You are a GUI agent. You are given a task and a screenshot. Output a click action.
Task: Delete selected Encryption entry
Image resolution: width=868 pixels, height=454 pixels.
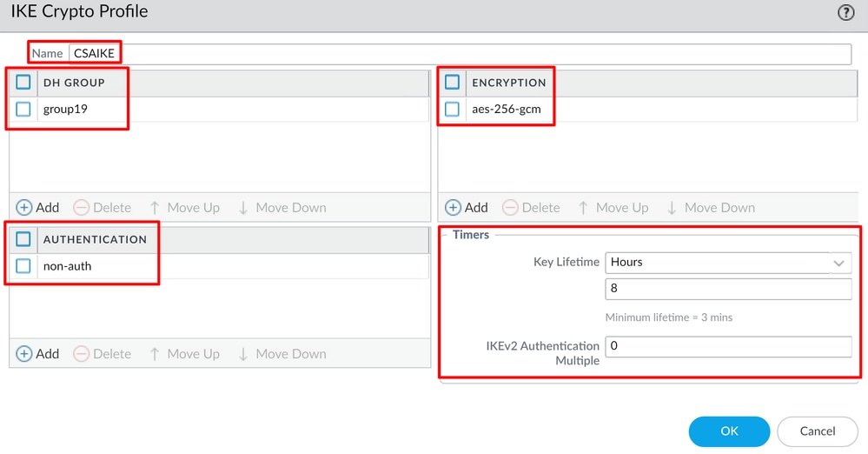click(532, 207)
